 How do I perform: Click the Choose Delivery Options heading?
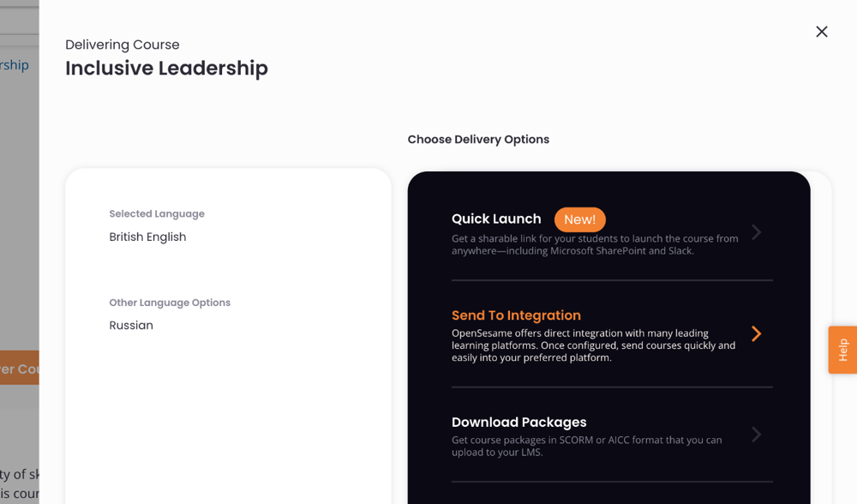click(x=478, y=139)
